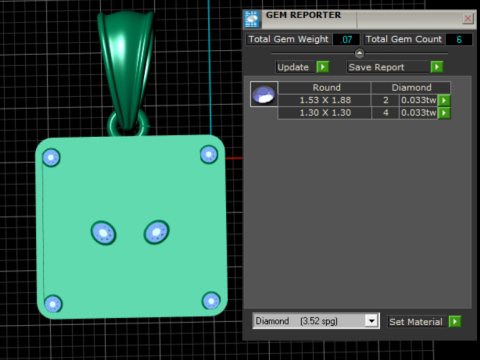Select the jump ring below the bail

pyautogui.click(x=112, y=127)
